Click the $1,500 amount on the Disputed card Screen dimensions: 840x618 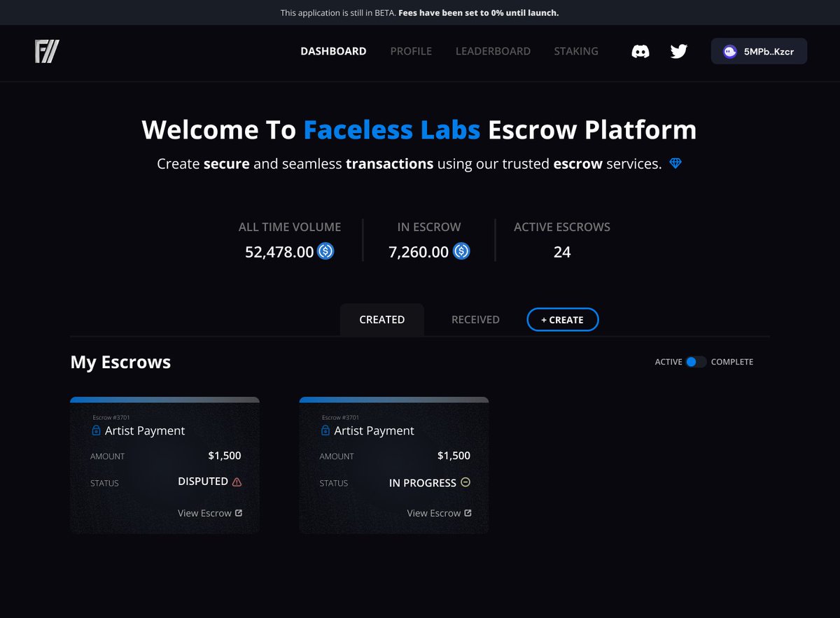tap(225, 456)
